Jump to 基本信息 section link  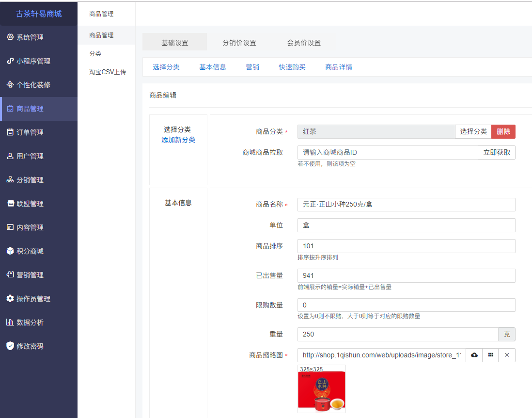pyautogui.click(x=213, y=67)
